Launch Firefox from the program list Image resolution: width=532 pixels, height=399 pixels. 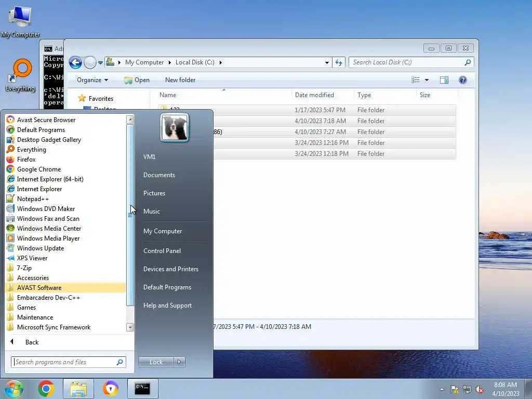(x=21, y=159)
